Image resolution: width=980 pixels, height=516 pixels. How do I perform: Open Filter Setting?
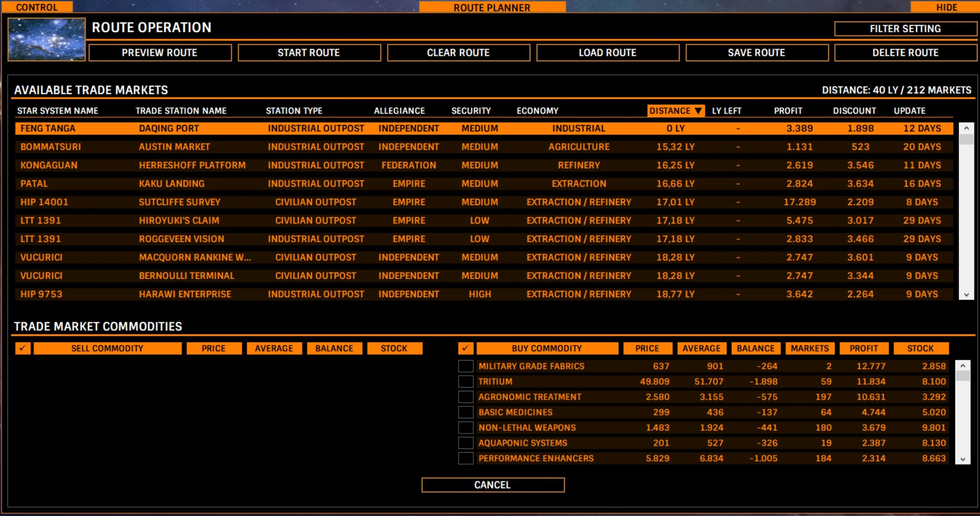coord(905,29)
